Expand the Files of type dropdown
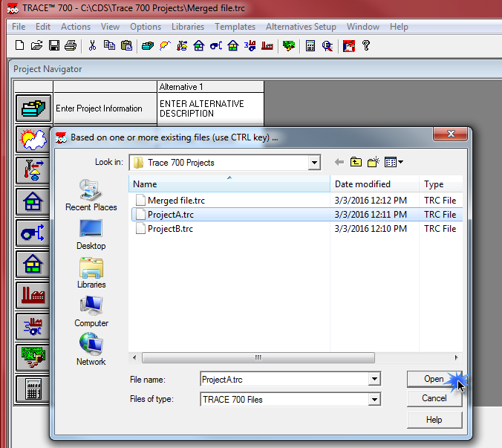This screenshot has height=448, width=502. (374, 399)
